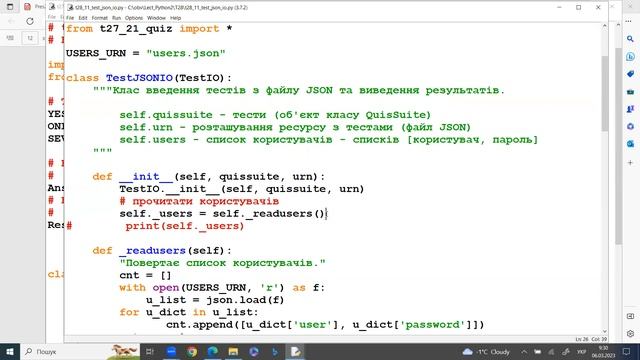Open the taskbar clock and date
This screenshot has width=640, height=360.
coord(603,351)
